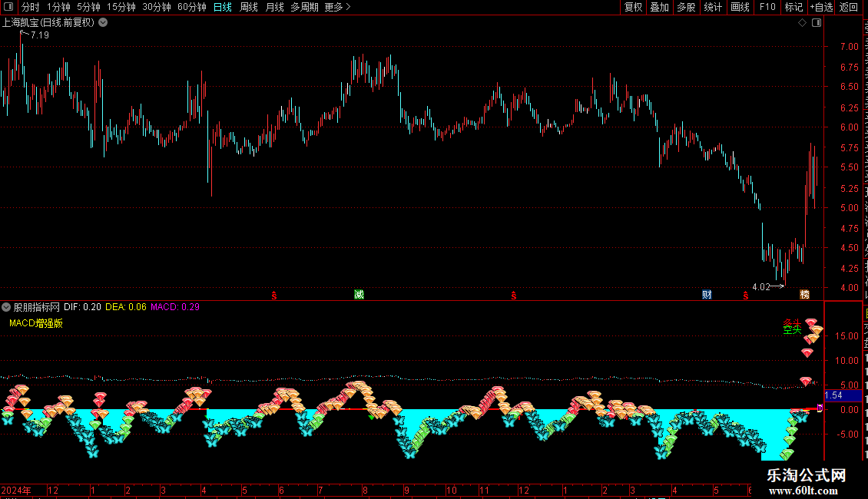Open 多周期 multi-period view
868x499 pixels.
(304, 7)
